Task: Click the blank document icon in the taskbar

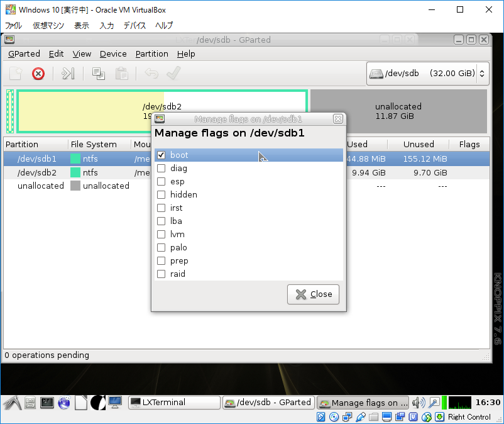Action: pos(81,403)
